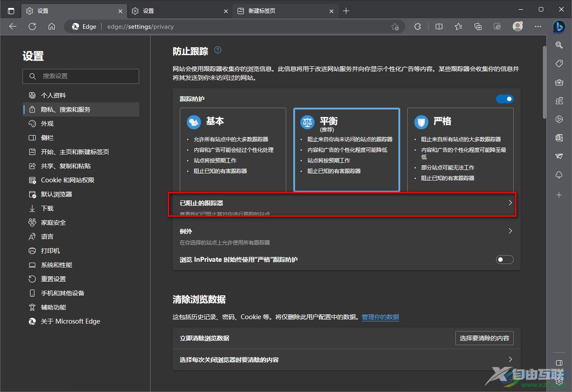Open the sidebar Games chess icon
Screen dimensions: 572x392
(559, 101)
